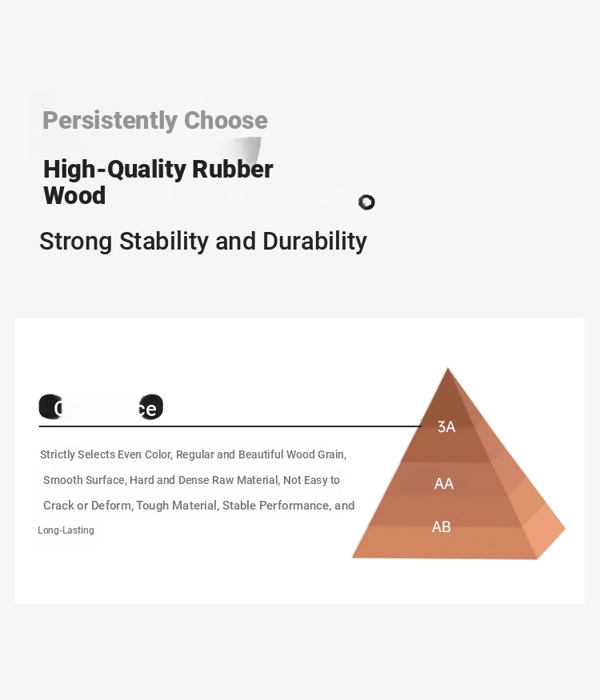Click the small 'Long-Lasting' text
The image size is (600, 700).
click(x=66, y=530)
